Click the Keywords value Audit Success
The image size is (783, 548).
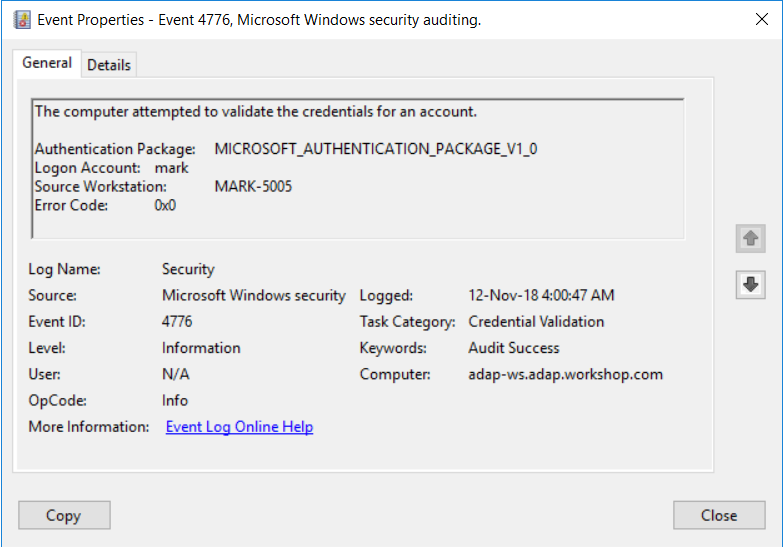tap(514, 348)
